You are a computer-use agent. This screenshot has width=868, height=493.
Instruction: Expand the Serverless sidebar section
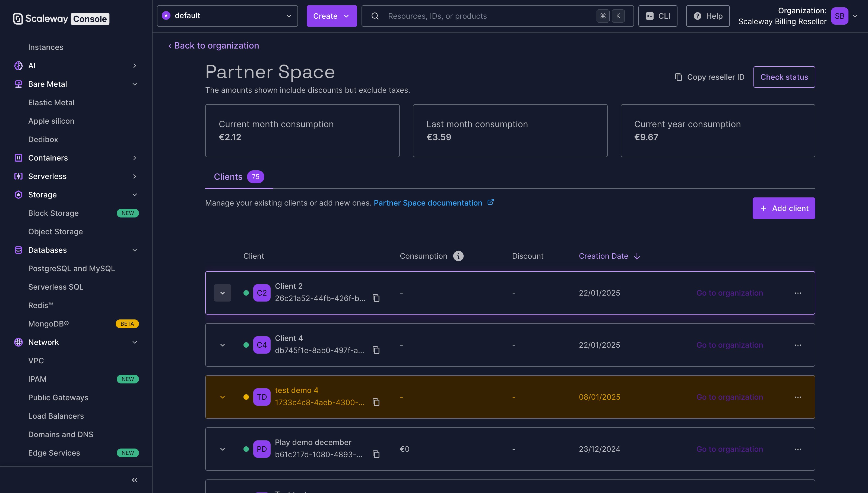(x=135, y=176)
